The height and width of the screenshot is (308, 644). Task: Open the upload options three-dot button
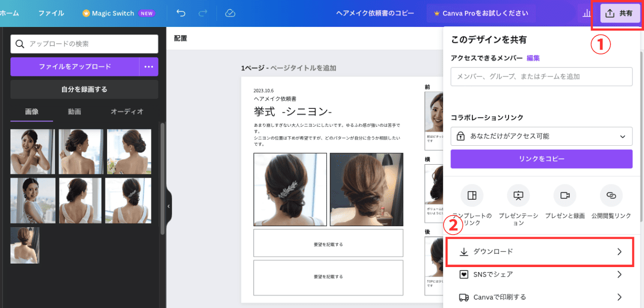click(x=148, y=67)
